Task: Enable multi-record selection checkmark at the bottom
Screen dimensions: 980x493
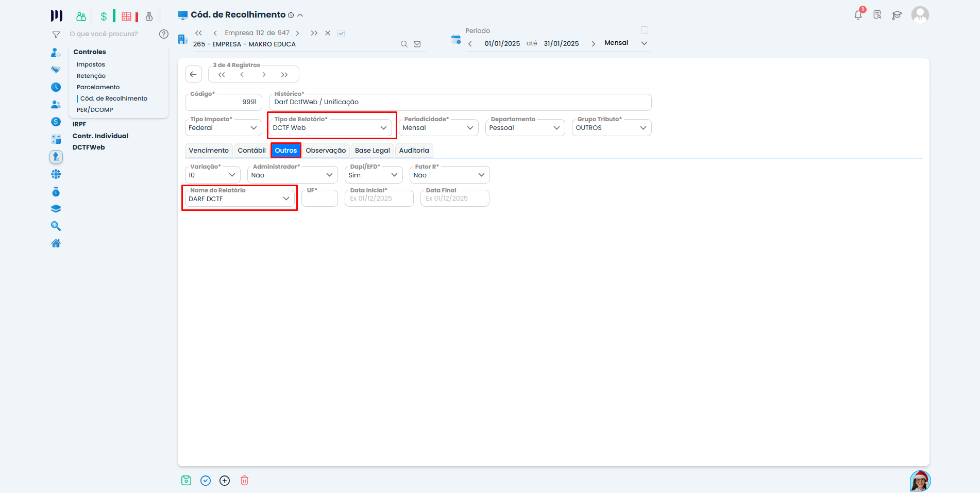Action: pos(206,480)
